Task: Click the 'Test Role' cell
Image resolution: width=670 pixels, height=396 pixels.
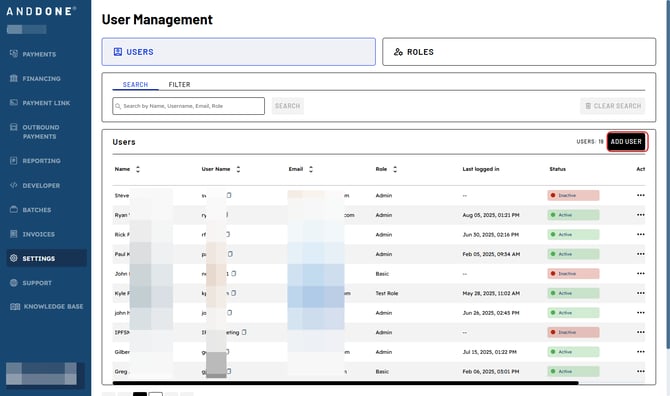Action: (x=387, y=293)
